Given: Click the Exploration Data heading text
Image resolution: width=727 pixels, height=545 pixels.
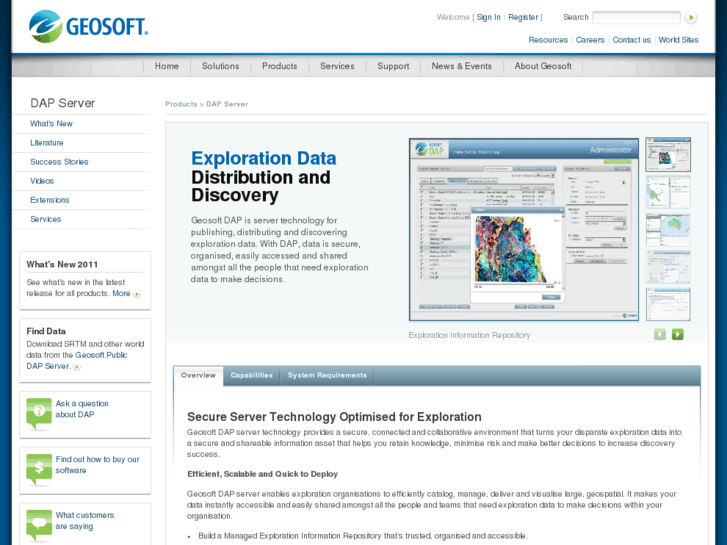Looking at the screenshot, I should click(264, 158).
